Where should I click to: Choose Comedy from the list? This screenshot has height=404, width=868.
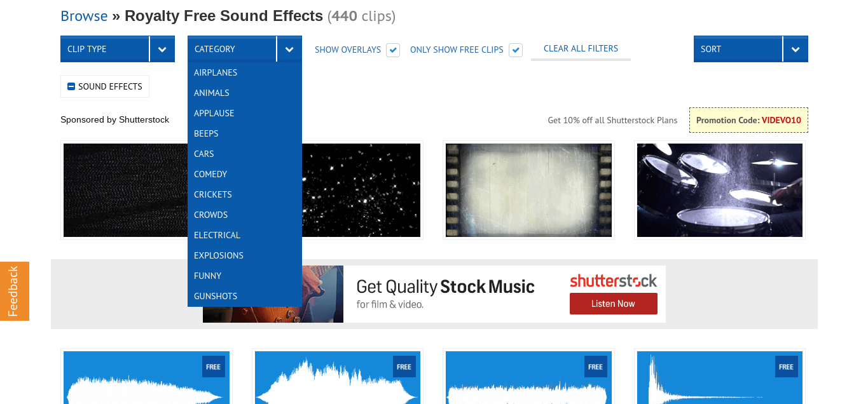pyautogui.click(x=245, y=174)
